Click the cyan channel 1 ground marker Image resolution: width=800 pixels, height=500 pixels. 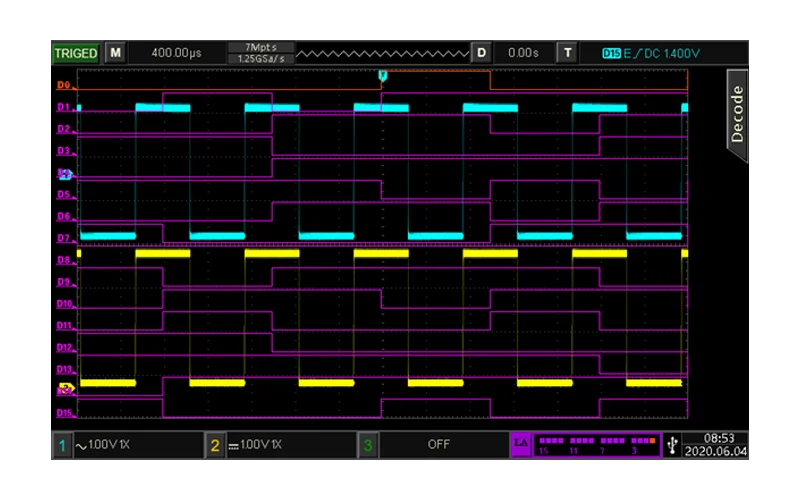65,174
